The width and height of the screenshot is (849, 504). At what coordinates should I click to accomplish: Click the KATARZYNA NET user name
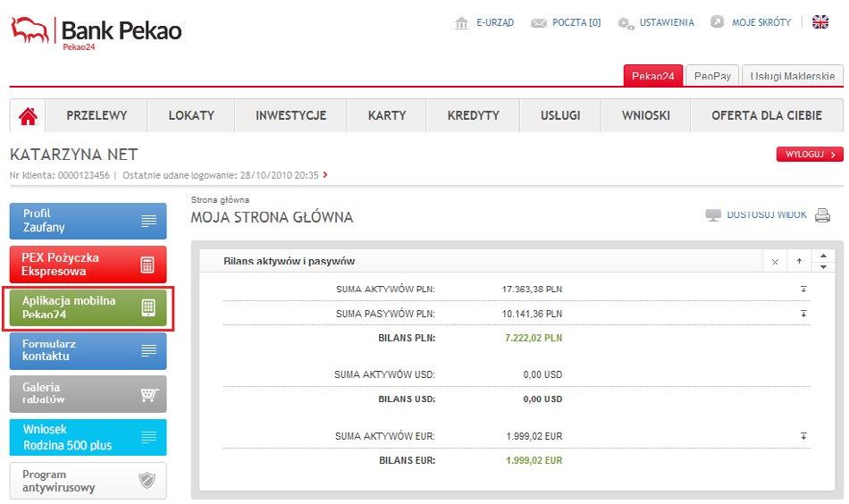point(73,155)
